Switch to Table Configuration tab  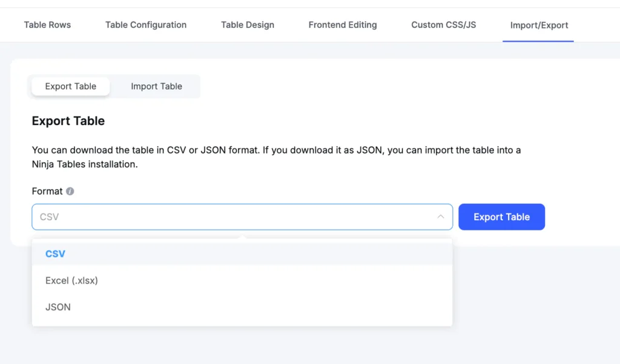tap(146, 25)
